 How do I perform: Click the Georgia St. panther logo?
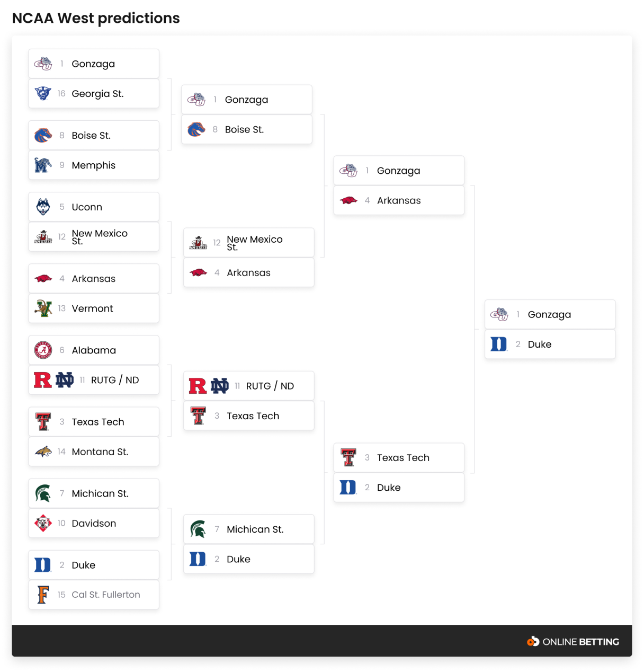(x=43, y=93)
